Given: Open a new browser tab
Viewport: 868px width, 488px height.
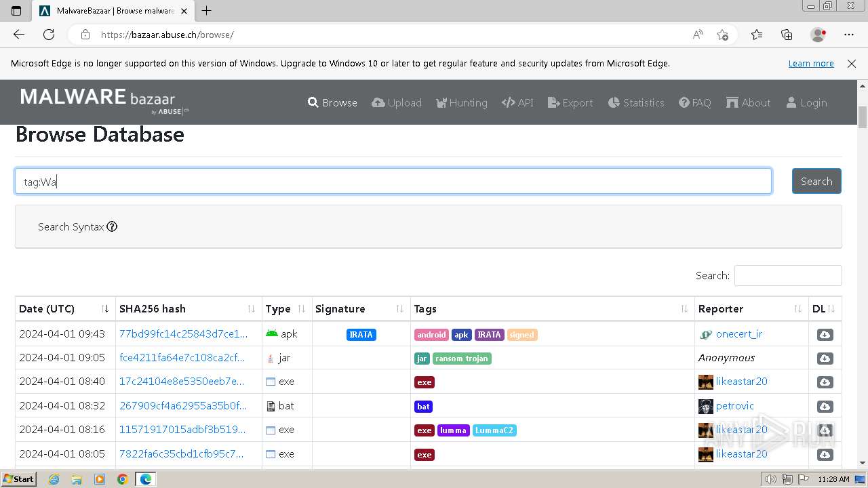Looking at the screenshot, I should (x=207, y=10).
